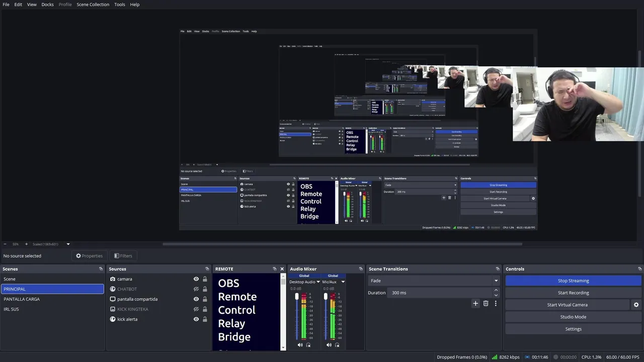Screen dimensions: 644x362
Task: Increase the transition duration
Action: pos(496,290)
